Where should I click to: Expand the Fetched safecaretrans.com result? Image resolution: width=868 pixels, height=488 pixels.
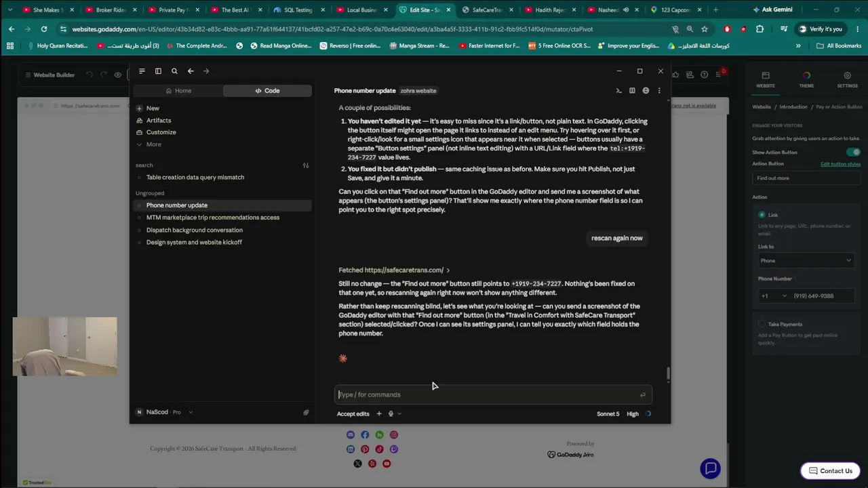click(x=394, y=270)
